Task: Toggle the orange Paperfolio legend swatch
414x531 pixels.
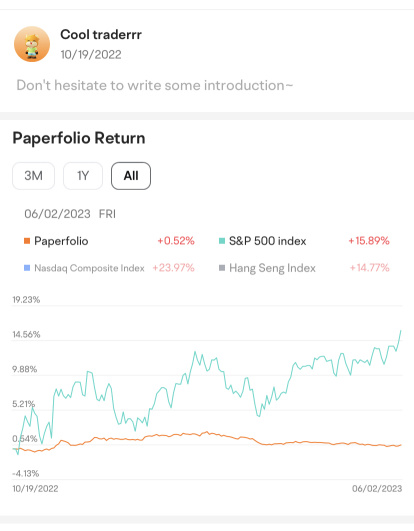Action: pos(27,241)
